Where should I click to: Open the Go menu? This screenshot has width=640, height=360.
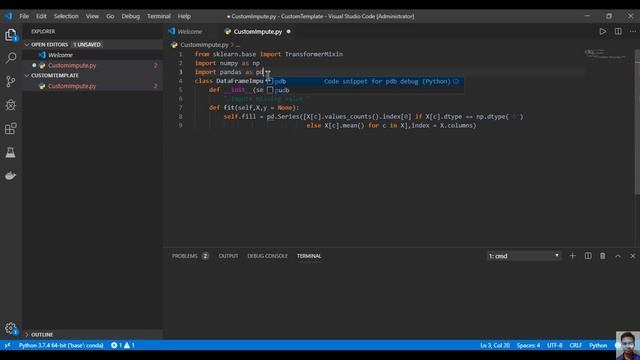pos(110,16)
